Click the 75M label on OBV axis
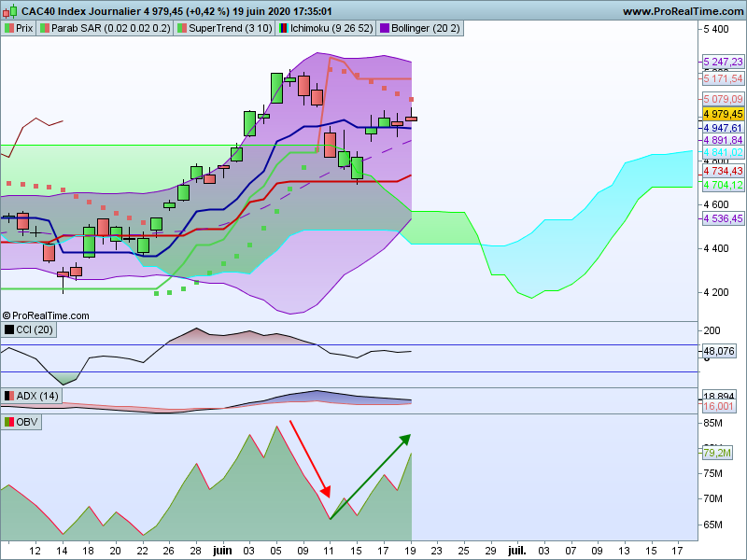 (712, 473)
